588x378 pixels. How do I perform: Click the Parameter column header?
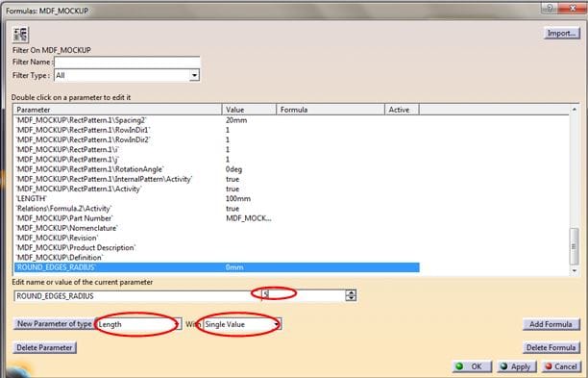(x=118, y=110)
